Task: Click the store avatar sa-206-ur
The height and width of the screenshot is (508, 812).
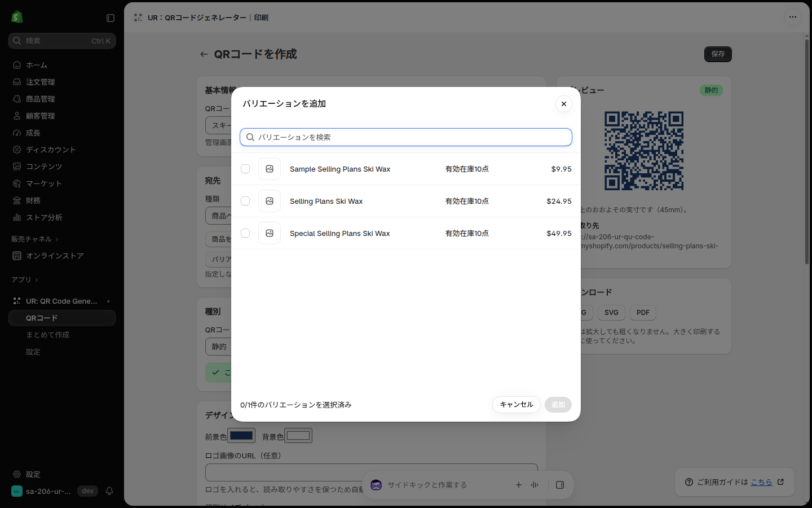Action: (17, 491)
